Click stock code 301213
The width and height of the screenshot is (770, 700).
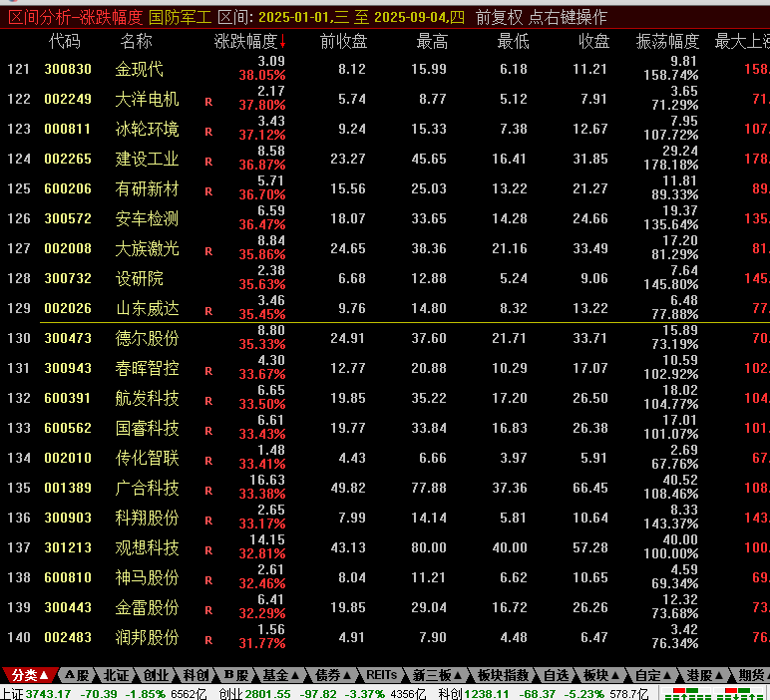click(x=68, y=547)
